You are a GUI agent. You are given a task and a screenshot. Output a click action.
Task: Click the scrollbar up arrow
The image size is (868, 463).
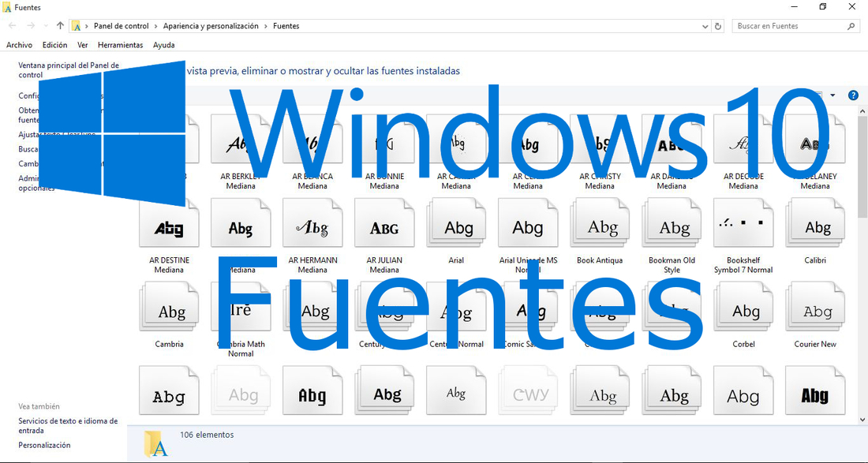[862, 111]
